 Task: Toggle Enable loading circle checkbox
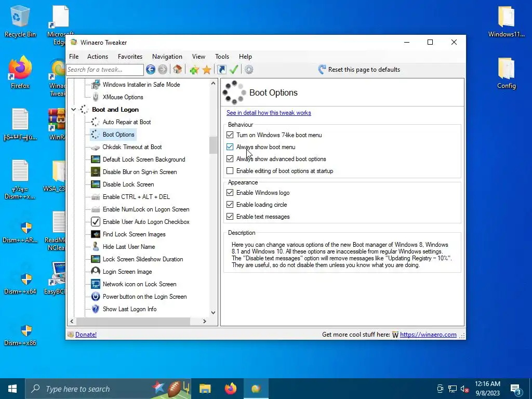click(x=230, y=205)
